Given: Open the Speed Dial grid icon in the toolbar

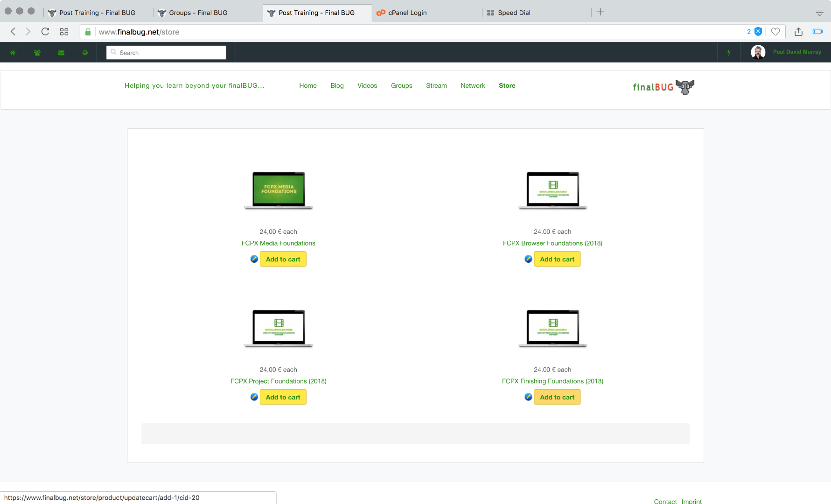Looking at the screenshot, I should (64, 32).
